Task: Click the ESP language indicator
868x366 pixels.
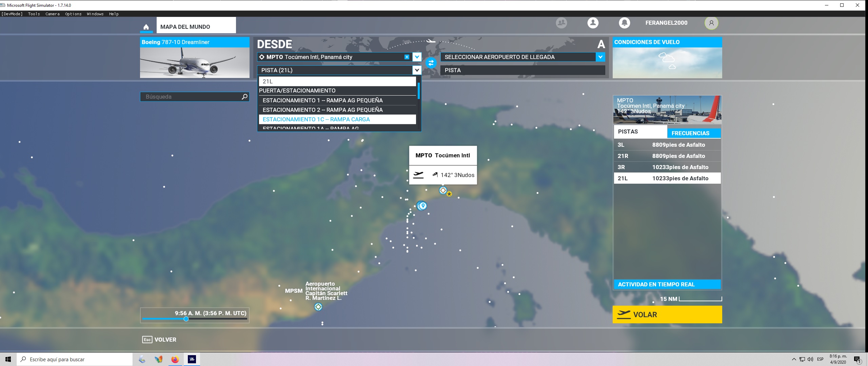Action: (x=820, y=359)
